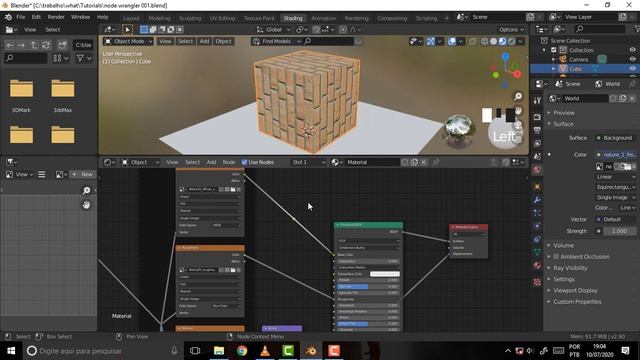Create a new folder in file browser
The height and width of the screenshot is (360, 640).
point(62,45)
